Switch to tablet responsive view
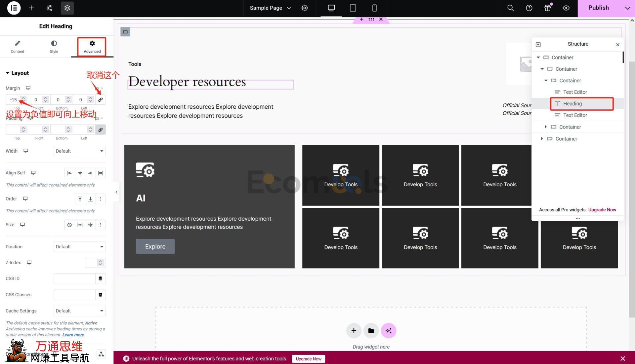Viewport: 635px width, 364px height. click(x=353, y=8)
